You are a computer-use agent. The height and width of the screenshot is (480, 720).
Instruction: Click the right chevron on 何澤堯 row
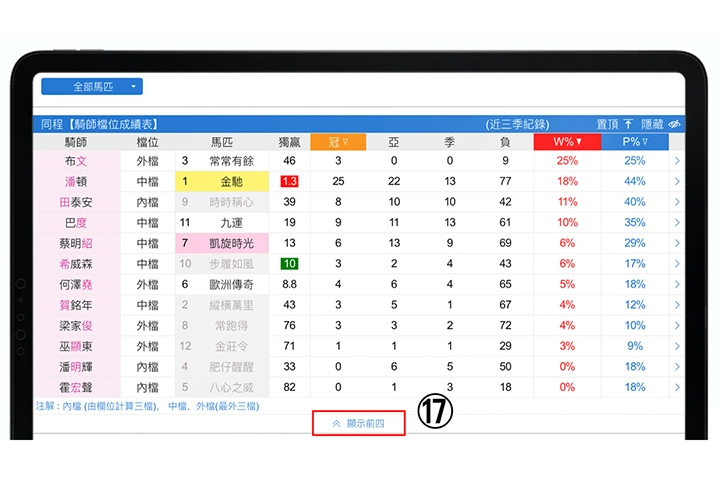pos(676,284)
